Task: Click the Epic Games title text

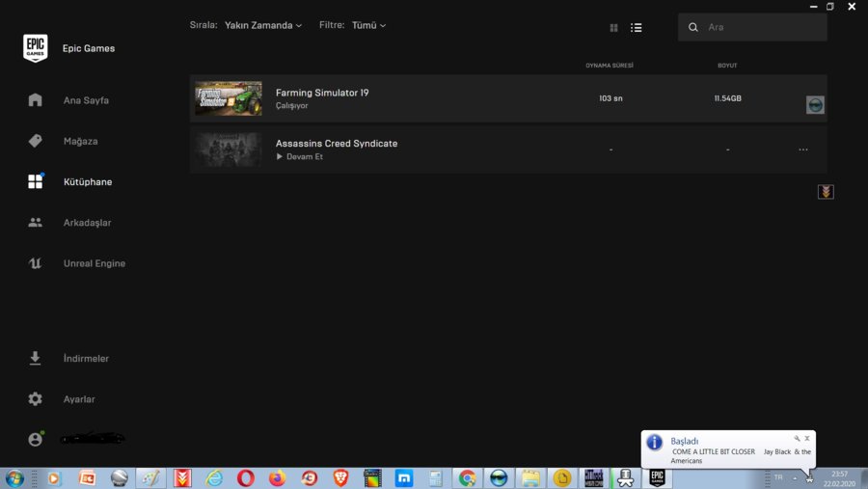Action: [x=89, y=48]
